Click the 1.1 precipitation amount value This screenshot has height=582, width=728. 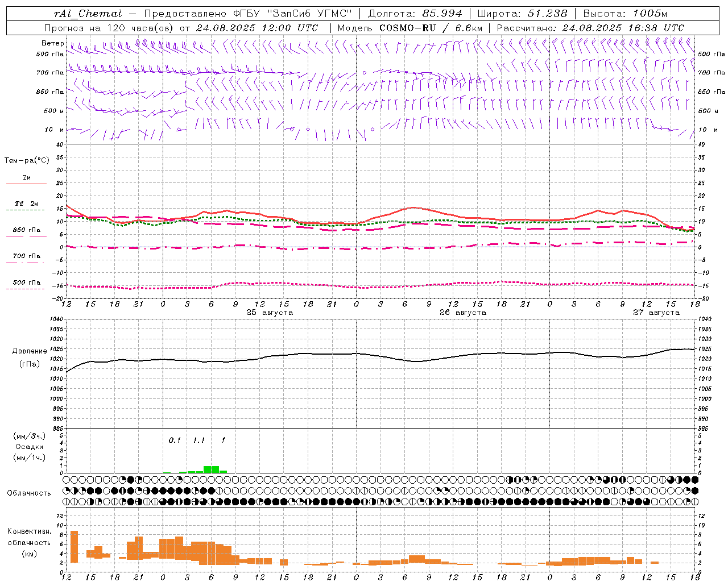point(198,440)
